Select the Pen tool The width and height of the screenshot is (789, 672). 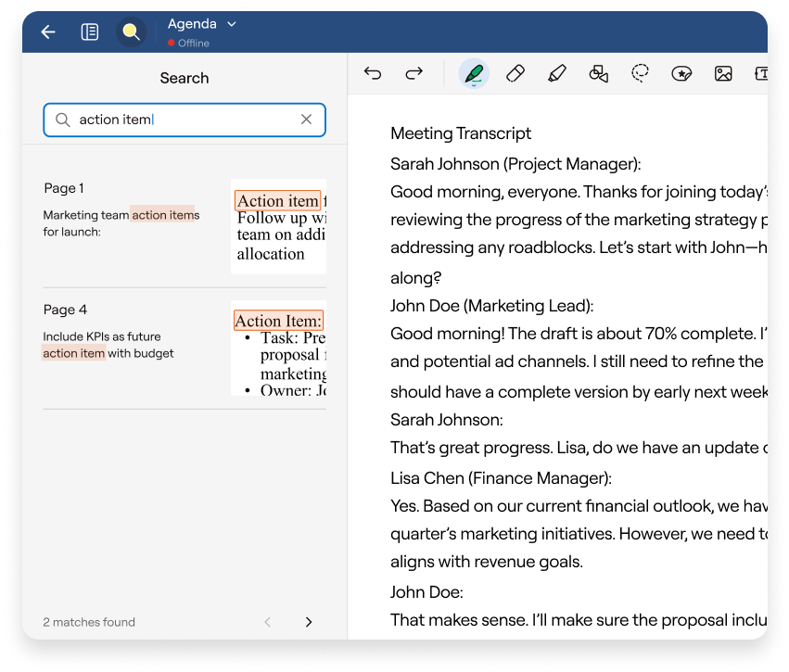pos(474,74)
